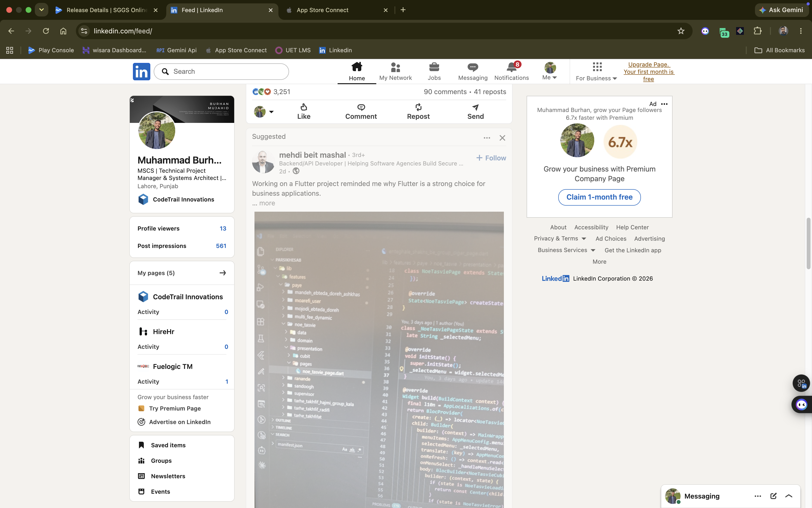This screenshot has width=812, height=508.
Task: Open CodeTrail Innovations page in My pages
Action: 181,297
